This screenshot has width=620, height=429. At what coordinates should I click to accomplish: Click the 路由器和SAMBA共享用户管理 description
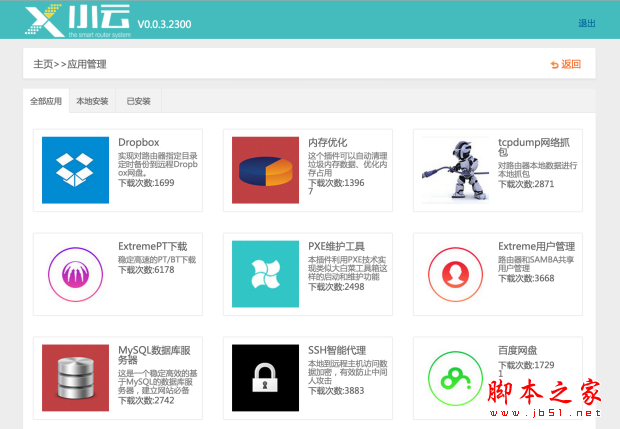coord(536,264)
